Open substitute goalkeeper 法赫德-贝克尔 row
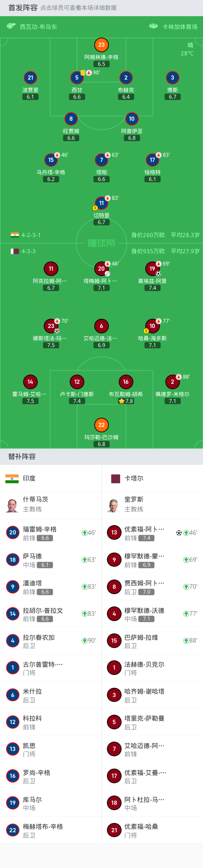 click(x=152, y=668)
